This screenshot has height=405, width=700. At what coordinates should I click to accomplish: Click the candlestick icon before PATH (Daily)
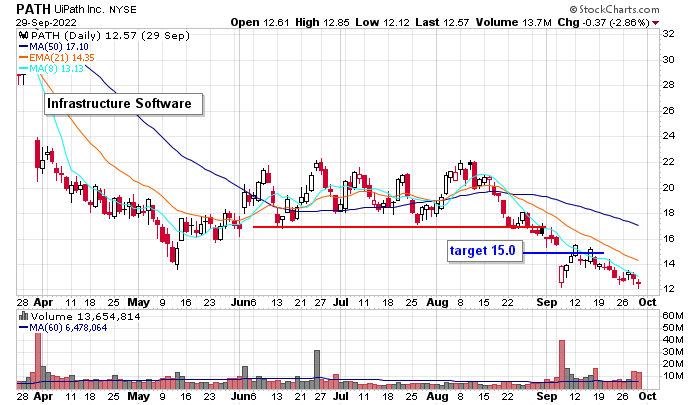[x=24, y=35]
